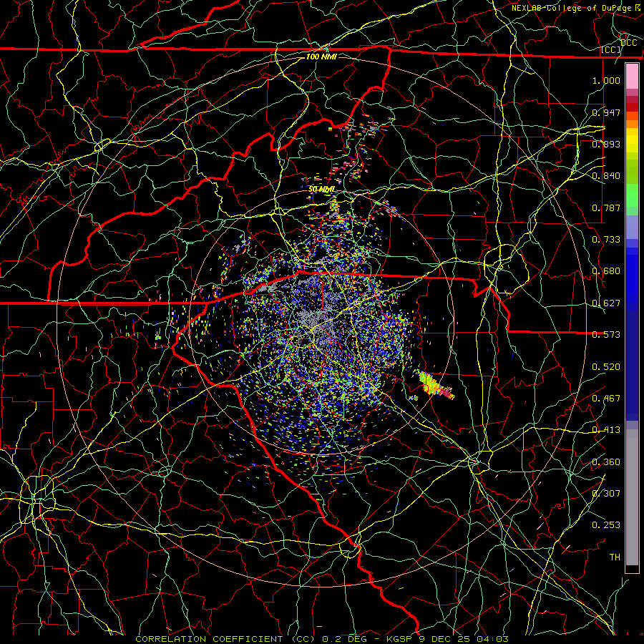The width and height of the screenshot is (644, 644).
Task: Pick the gray color bar segment
Action: 632,497
